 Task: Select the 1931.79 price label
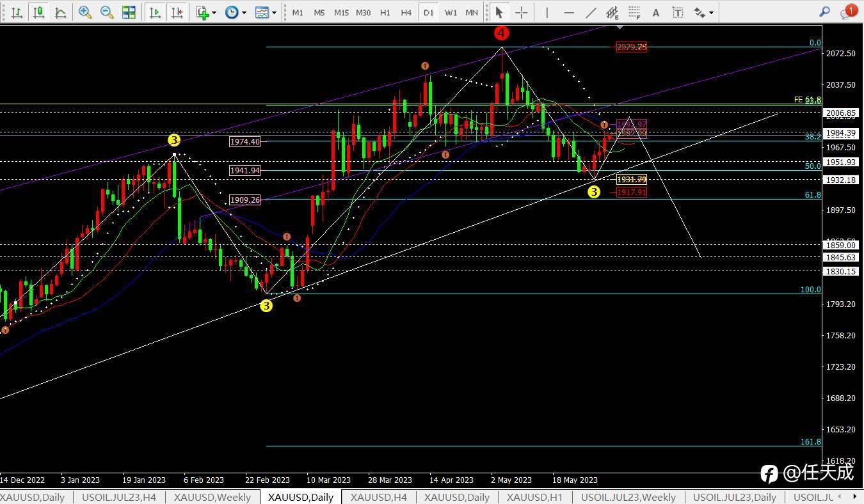tap(631, 180)
